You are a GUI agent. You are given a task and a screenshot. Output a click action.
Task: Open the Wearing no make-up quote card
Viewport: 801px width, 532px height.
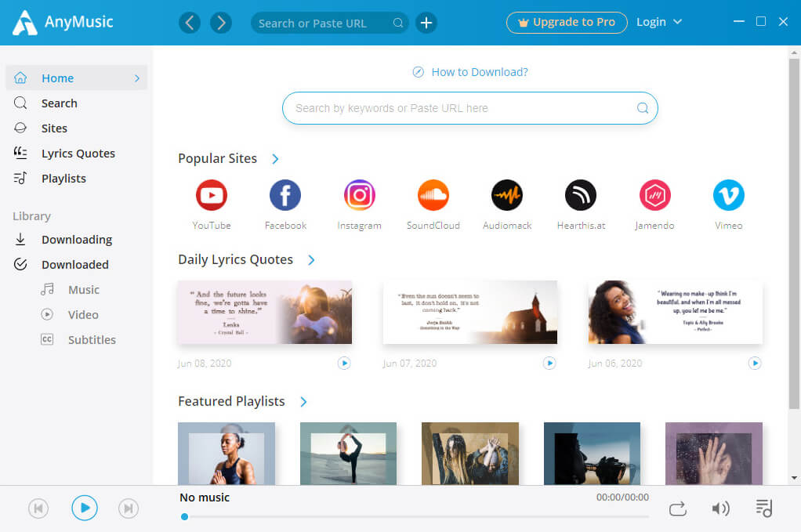(x=676, y=312)
